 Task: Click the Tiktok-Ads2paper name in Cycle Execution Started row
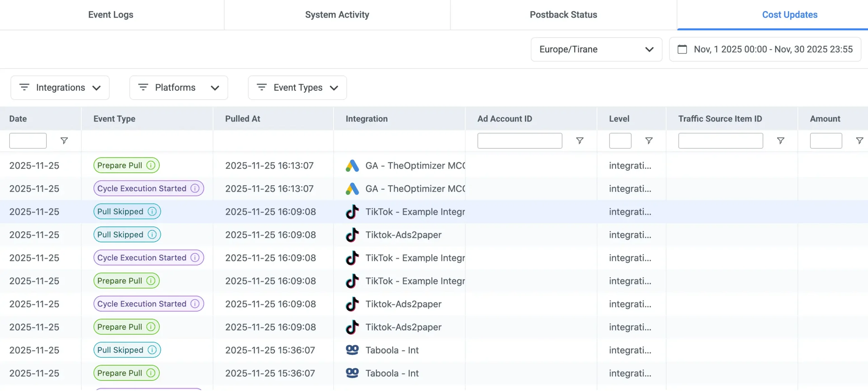(403, 304)
